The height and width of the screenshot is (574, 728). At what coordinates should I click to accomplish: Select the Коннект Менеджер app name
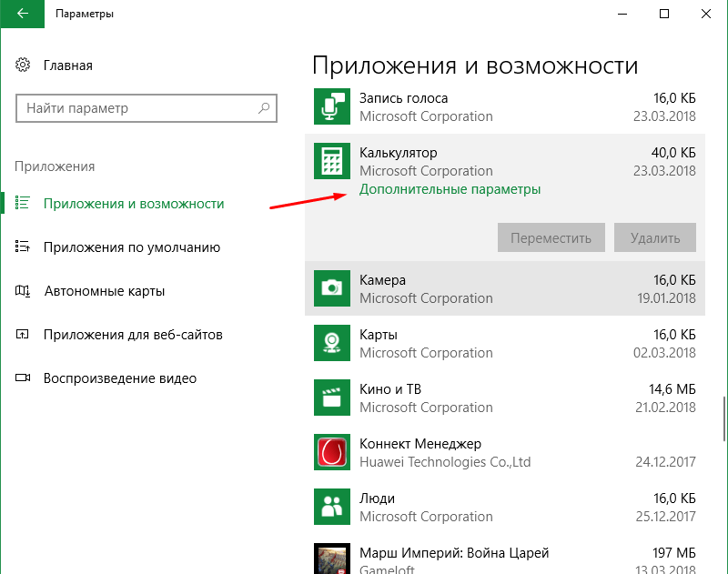[420, 444]
